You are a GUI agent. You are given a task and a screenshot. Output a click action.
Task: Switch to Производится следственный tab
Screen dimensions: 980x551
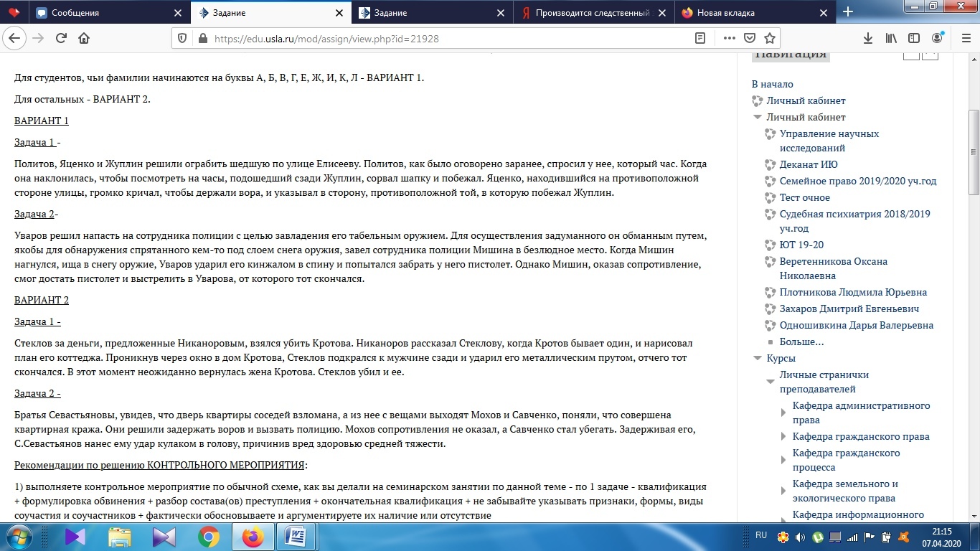594,12
